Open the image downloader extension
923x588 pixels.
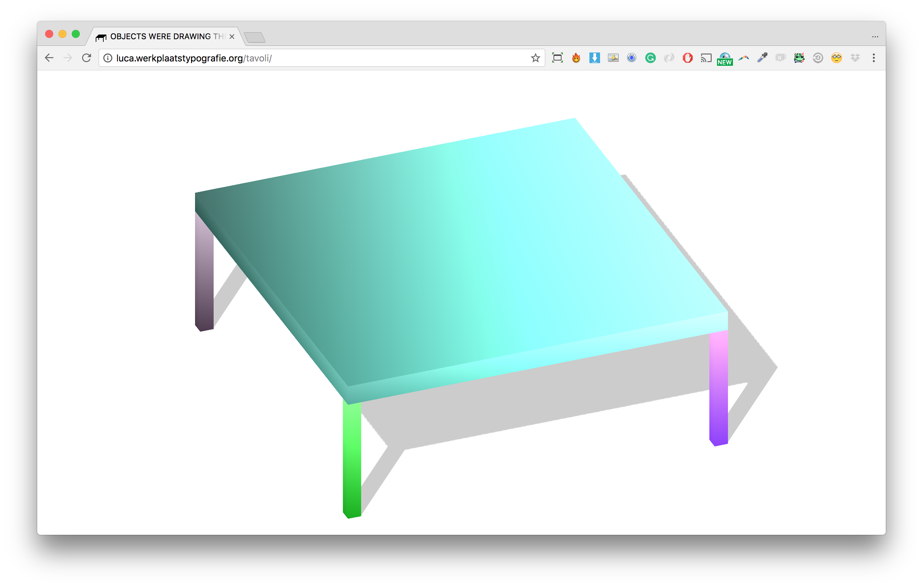tap(613, 58)
